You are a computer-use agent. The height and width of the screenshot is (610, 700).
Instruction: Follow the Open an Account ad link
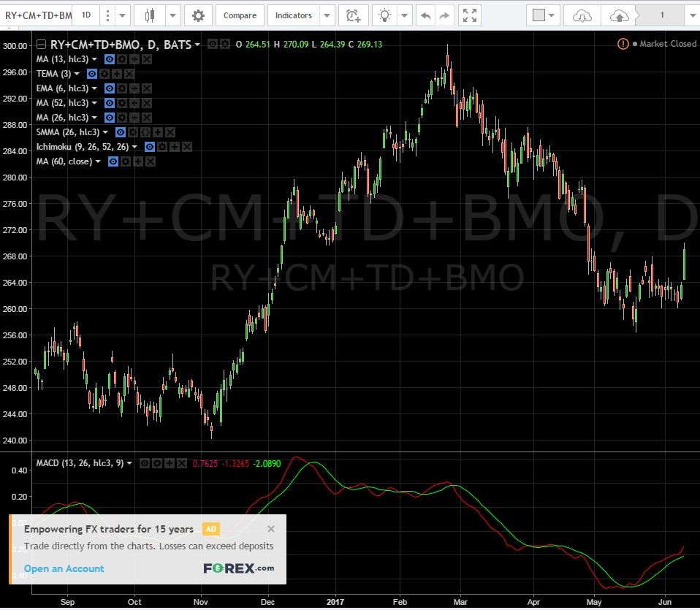click(64, 568)
